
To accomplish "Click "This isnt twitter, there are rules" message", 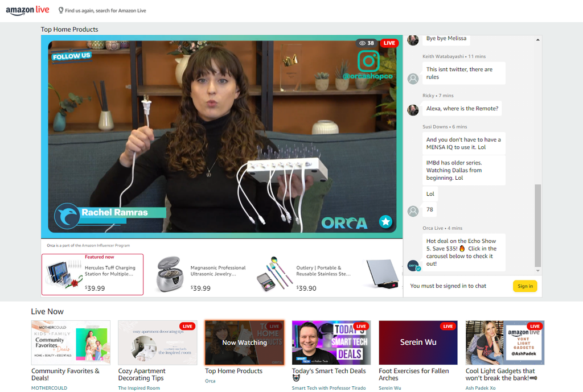I will [463, 73].
